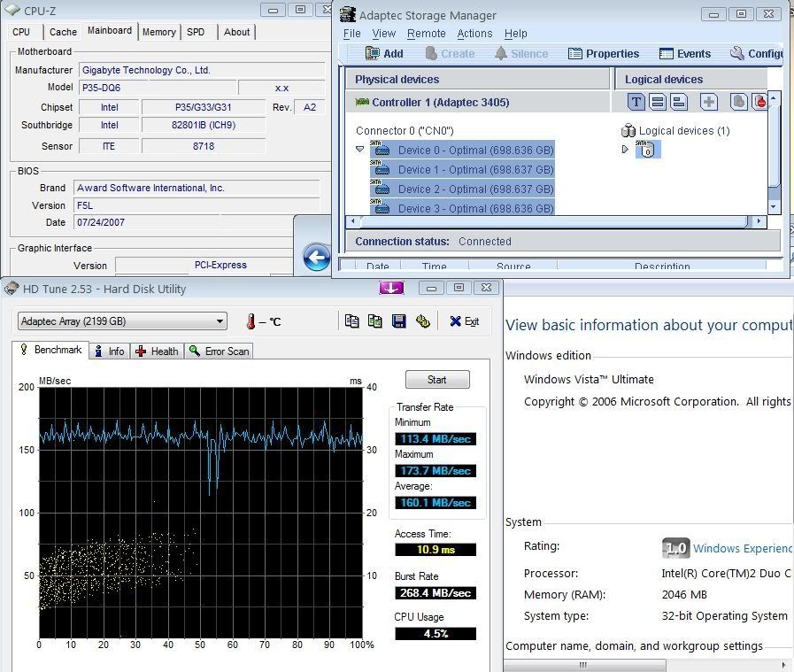Image resolution: width=794 pixels, height=672 pixels.
Task: Click Windows Experience Index link
Action: click(x=742, y=548)
